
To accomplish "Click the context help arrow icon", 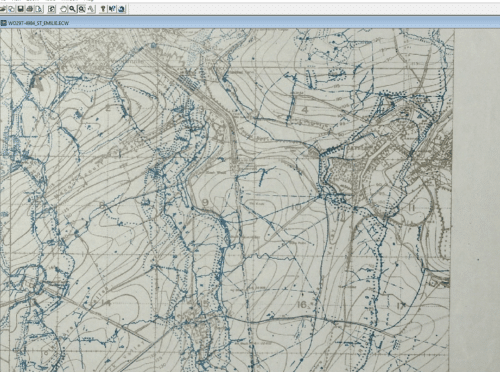I will [x=112, y=9].
